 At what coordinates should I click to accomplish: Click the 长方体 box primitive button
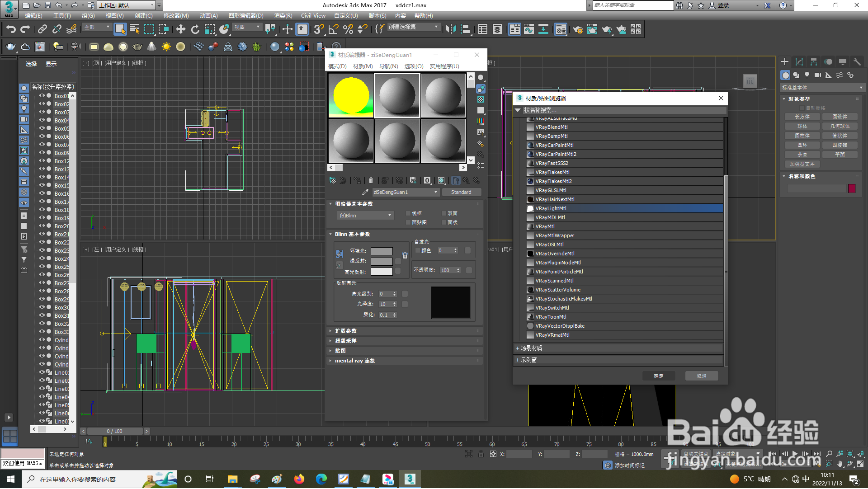pyautogui.click(x=802, y=117)
